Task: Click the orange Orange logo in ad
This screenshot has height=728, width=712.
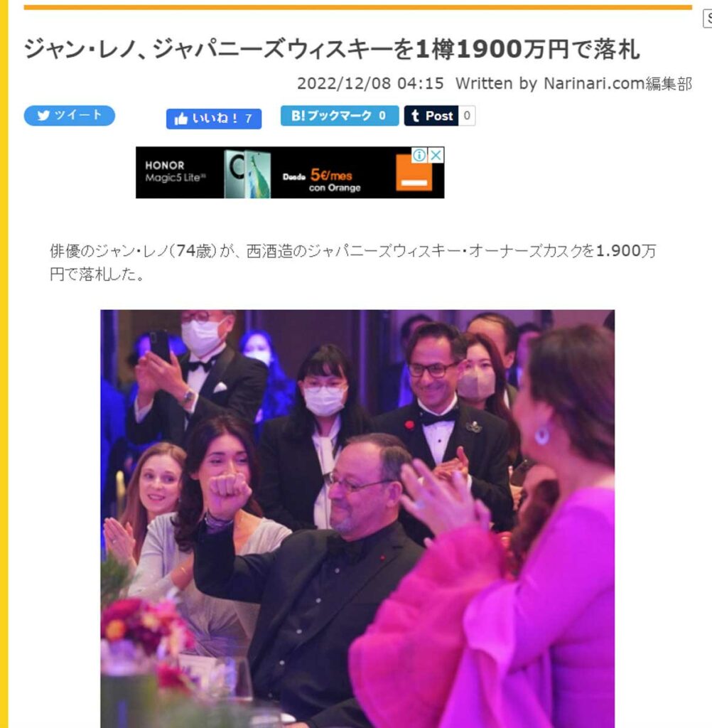Action: coord(414,173)
